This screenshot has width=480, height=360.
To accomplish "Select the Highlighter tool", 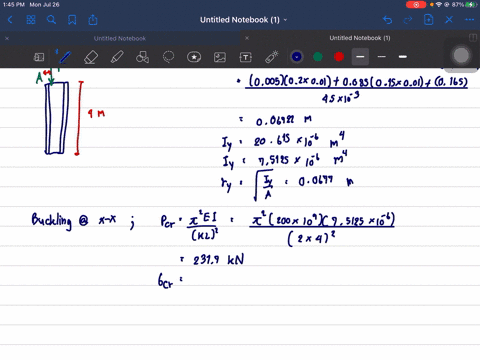I will click(x=117, y=57).
